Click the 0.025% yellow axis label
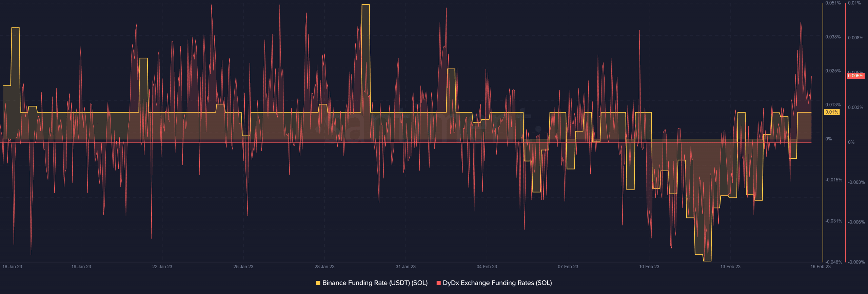The height and width of the screenshot is (294, 868). [833, 71]
